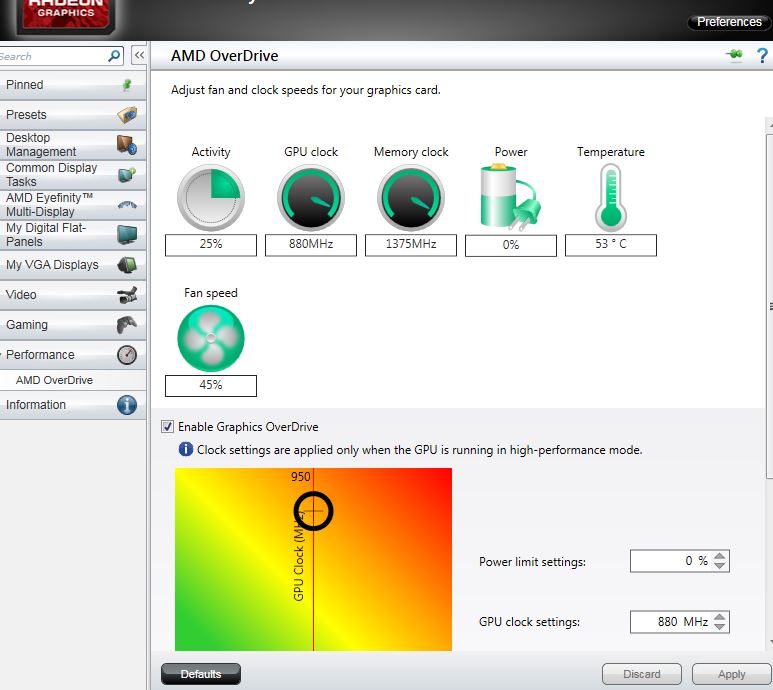
Task: Click the 880MHz GPU clock readout
Action: [311, 245]
